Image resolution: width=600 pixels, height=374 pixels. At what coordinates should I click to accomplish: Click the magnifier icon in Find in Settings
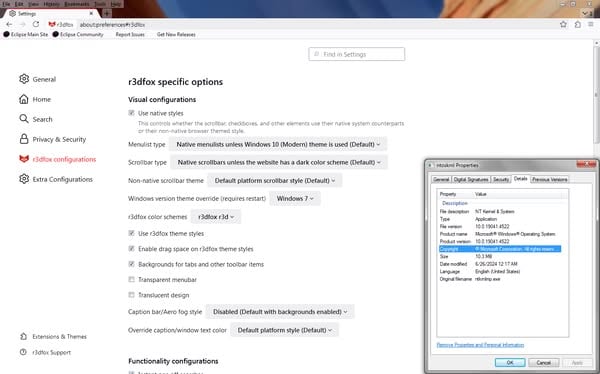(316, 54)
